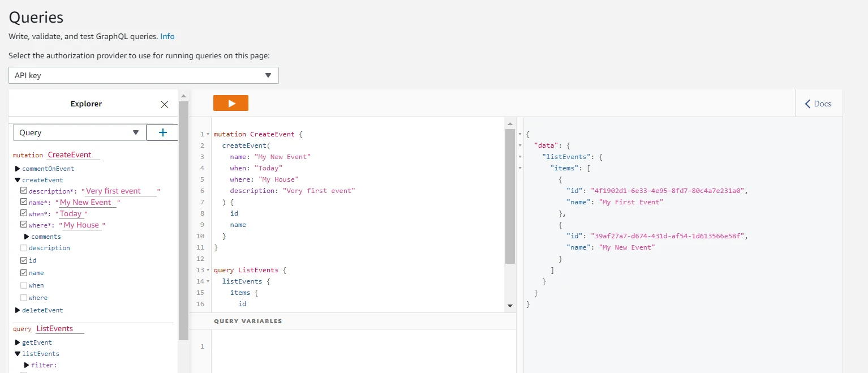Collapse the createEvent tree node
The width and height of the screenshot is (868, 373).
[18, 180]
